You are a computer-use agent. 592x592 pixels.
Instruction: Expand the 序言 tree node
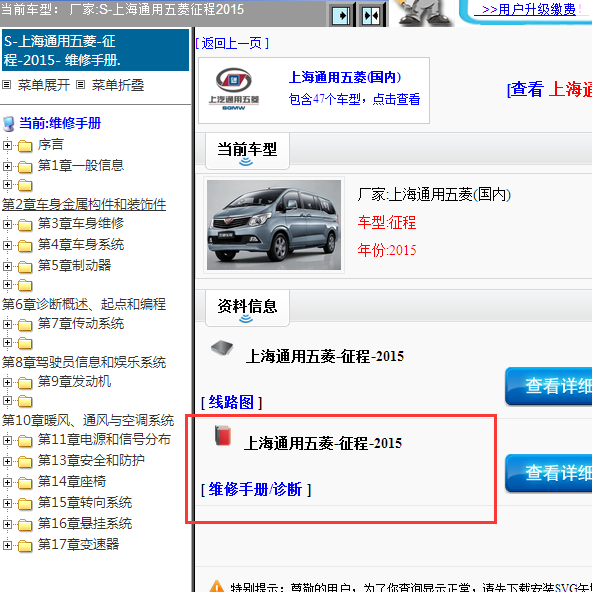click(7, 145)
